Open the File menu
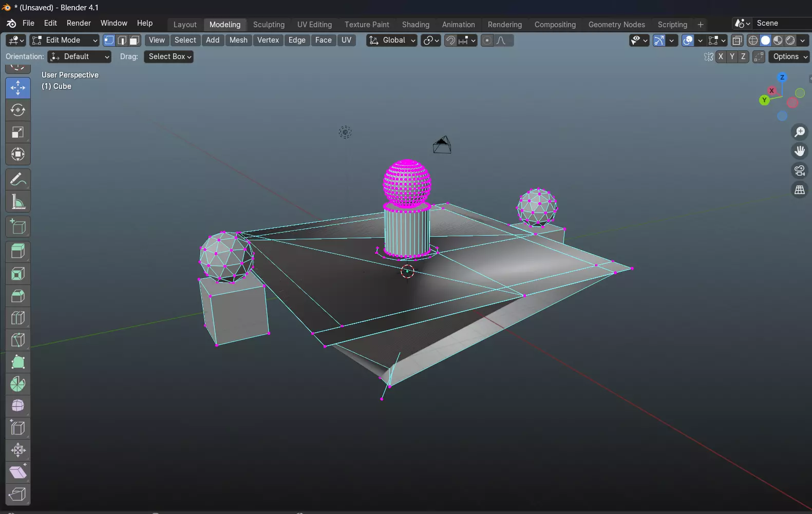The width and height of the screenshot is (812, 514). (28, 23)
